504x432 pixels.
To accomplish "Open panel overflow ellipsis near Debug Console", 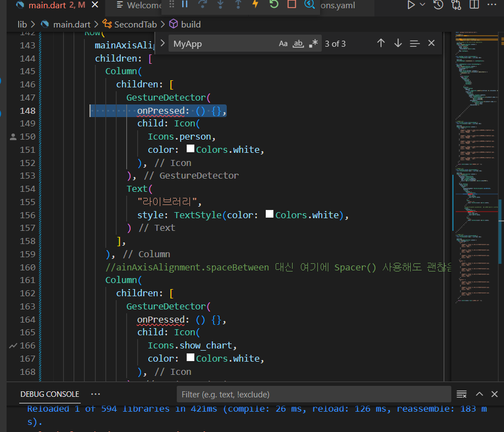I will 96,394.
